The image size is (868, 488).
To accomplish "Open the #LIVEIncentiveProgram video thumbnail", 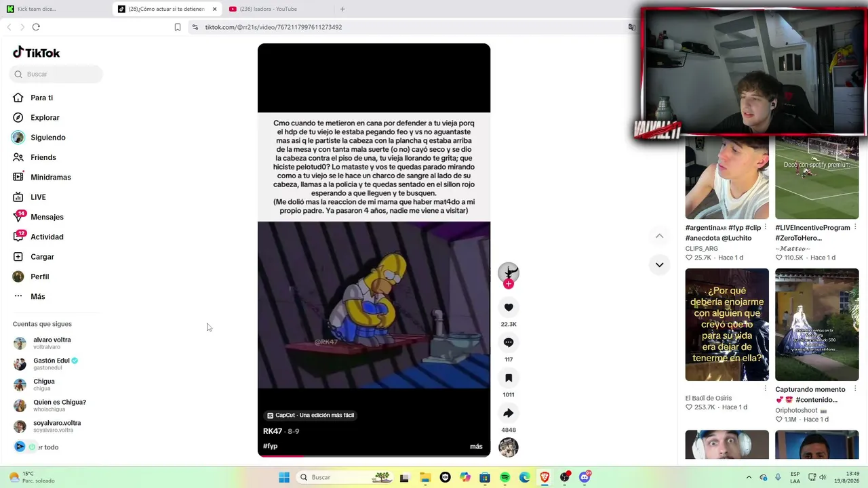I will 817,178.
